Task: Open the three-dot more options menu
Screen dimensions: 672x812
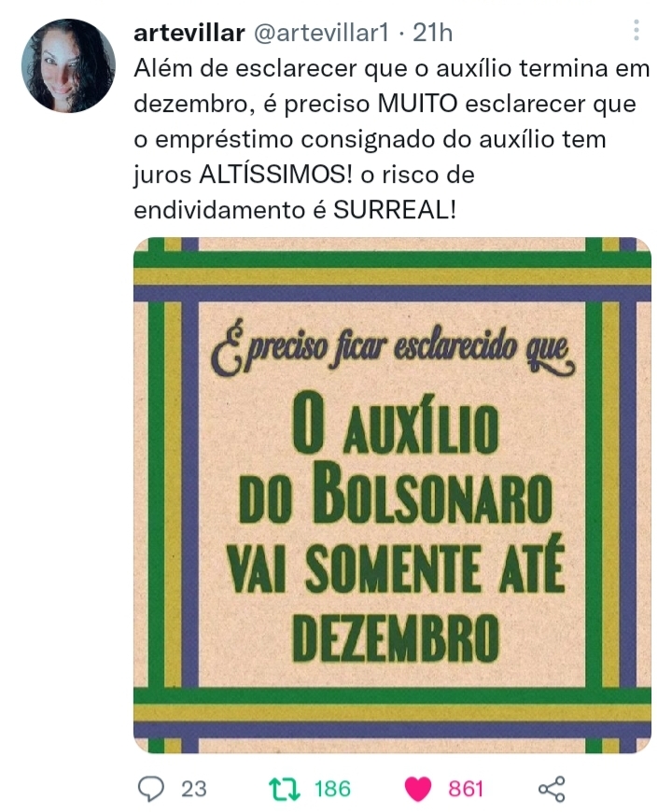Action: [637, 30]
